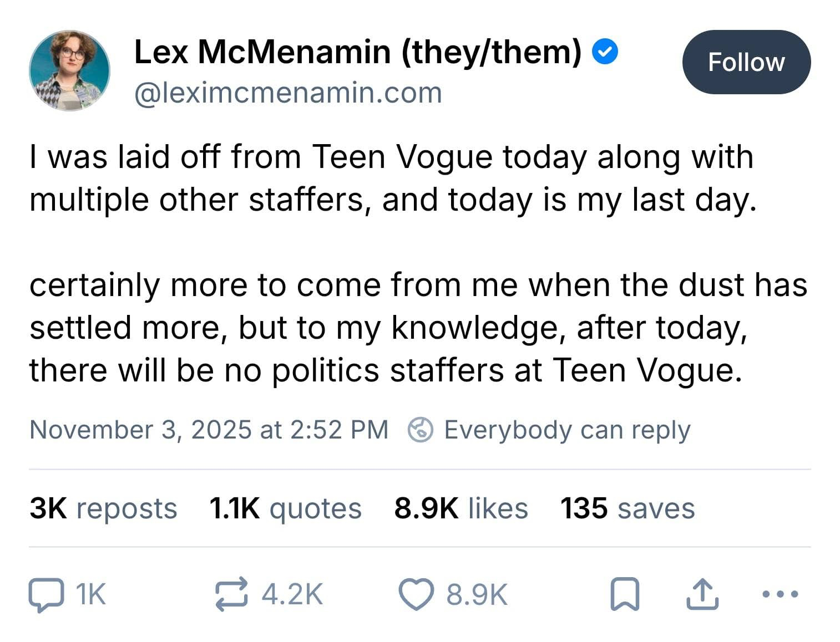Like the post with the heart icon
Viewport: 840px width, 642px height.
[x=416, y=595]
